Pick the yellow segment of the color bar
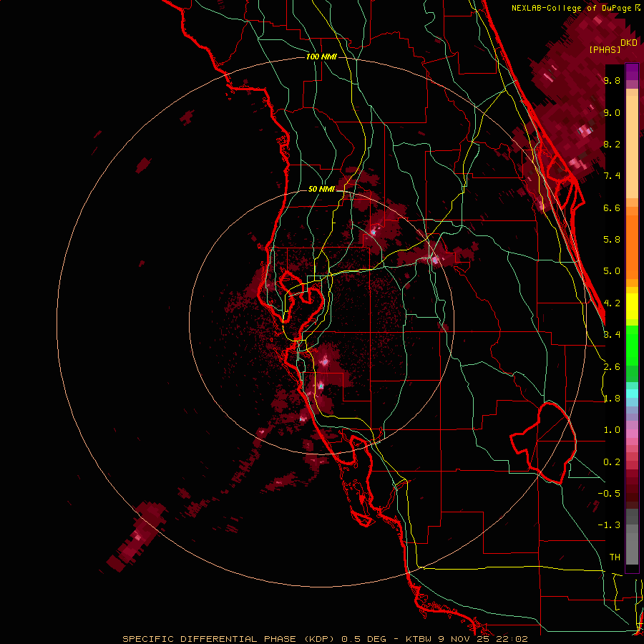 click(x=632, y=306)
